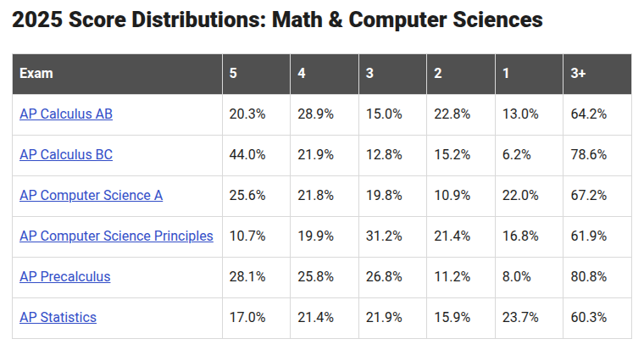The image size is (644, 350).
Task: Click the Exam column header
Action: tap(36, 74)
